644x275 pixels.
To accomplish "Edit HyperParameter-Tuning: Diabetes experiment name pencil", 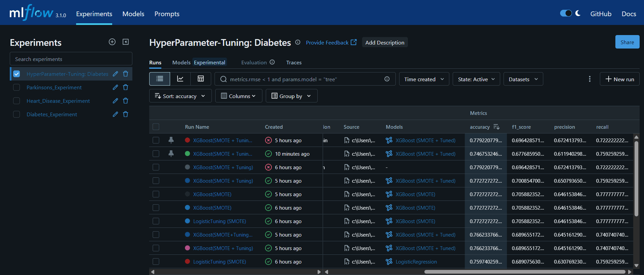I will click(116, 74).
